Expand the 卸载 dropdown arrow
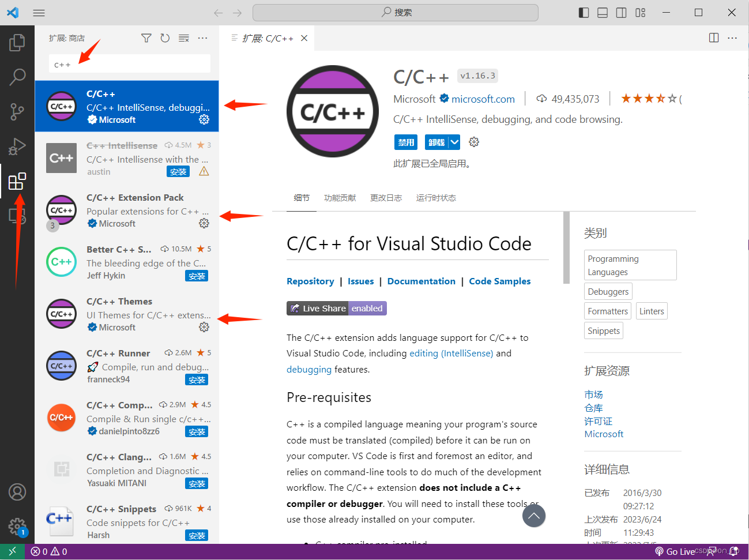Screen dimensions: 749x560 [x=454, y=142]
